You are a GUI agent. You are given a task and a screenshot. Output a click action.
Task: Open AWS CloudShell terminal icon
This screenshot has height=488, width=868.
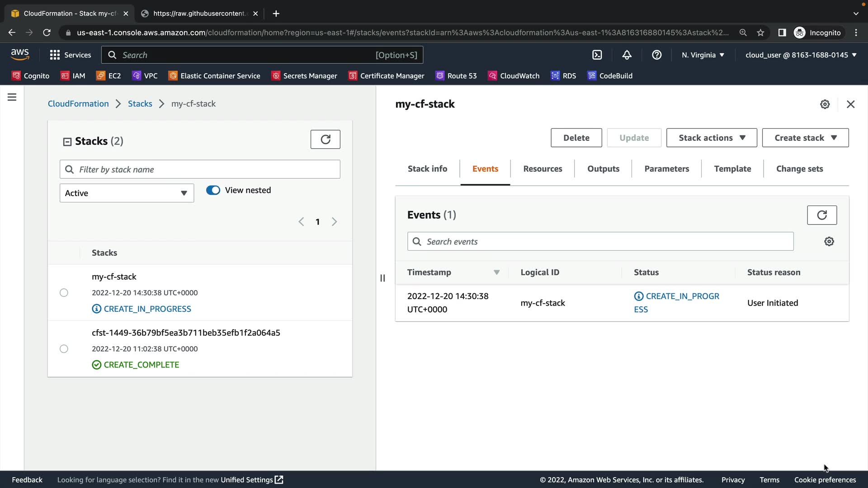(597, 55)
